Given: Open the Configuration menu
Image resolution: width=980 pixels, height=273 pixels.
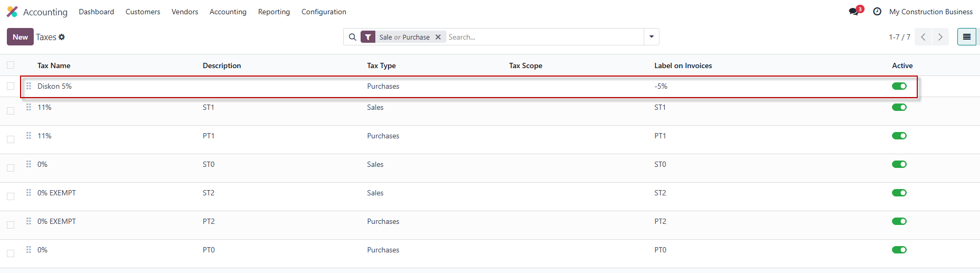Looking at the screenshot, I should pyautogui.click(x=324, y=12).
